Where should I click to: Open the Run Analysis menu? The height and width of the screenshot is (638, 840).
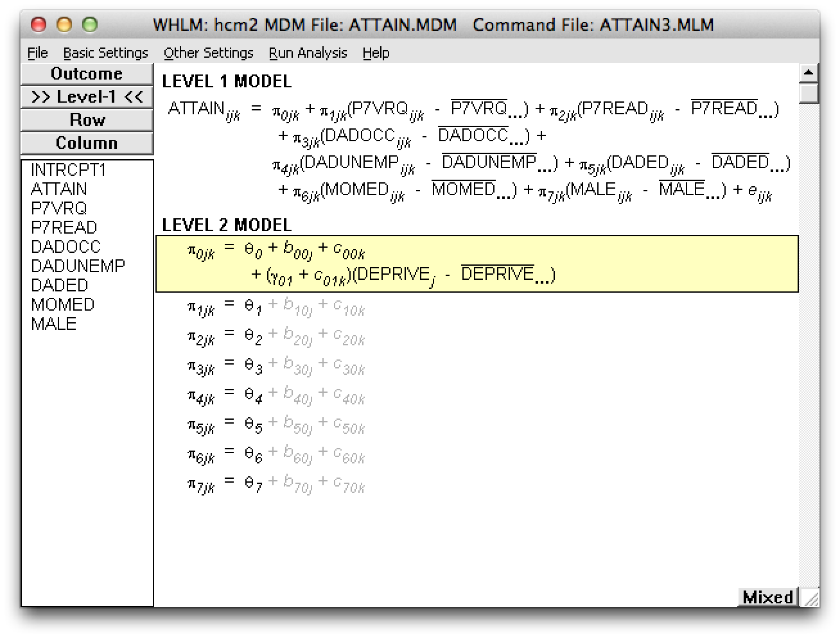308,53
